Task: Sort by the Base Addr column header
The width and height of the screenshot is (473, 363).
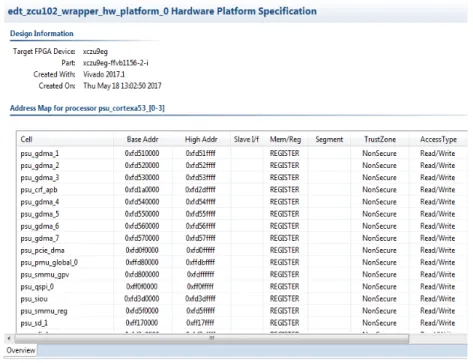Action: click(143, 139)
